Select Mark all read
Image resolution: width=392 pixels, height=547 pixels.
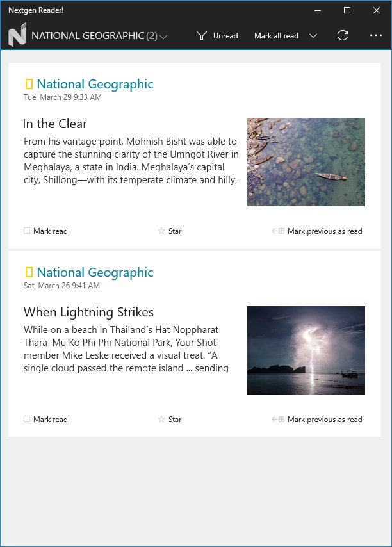(x=276, y=36)
